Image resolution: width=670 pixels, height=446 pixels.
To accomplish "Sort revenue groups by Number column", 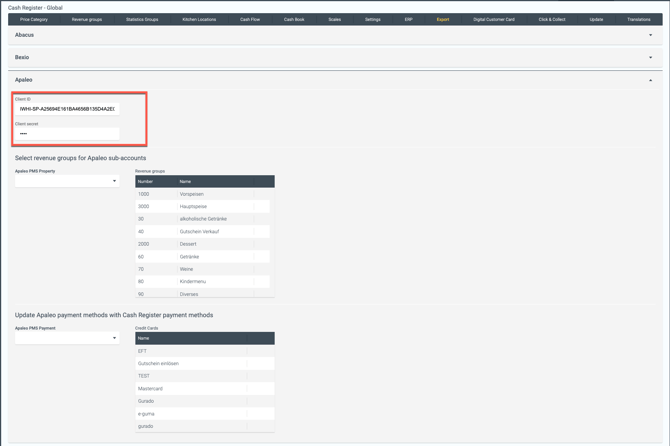I will click(156, 182).
